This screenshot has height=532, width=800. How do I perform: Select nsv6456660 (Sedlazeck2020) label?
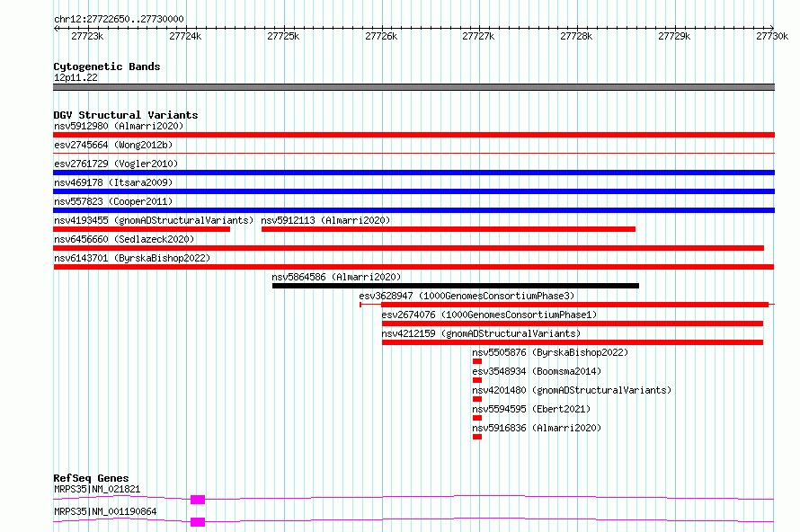point(124,239)
